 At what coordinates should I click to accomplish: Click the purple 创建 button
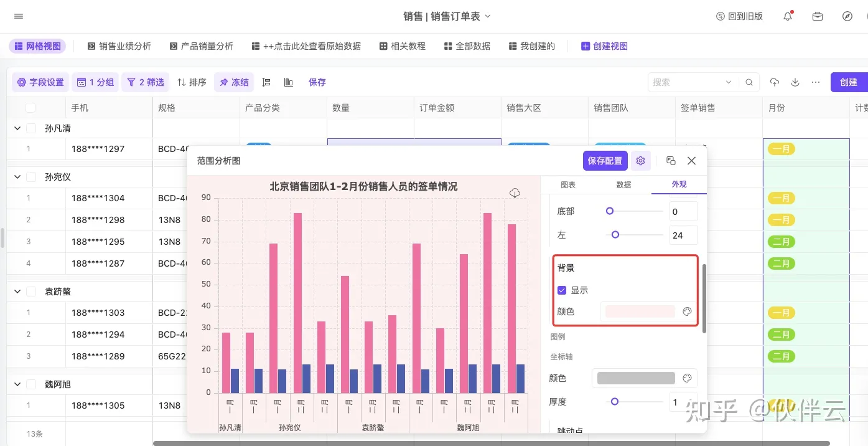pos(848,82)
